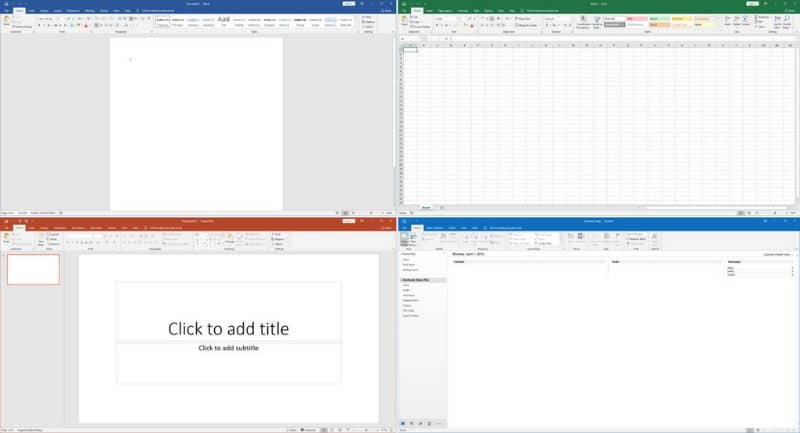Select slide 1 thumbnail in PowerPoint
The height and width of the screenshot is (433, 800).
33,269
